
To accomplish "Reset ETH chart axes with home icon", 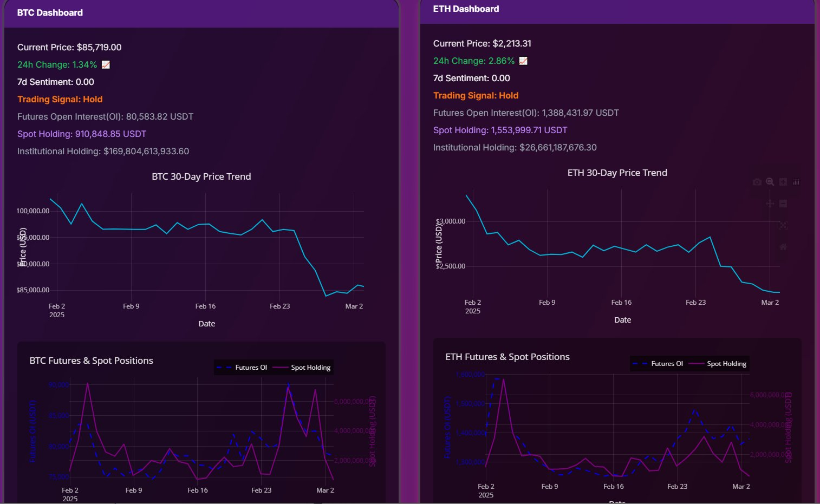I will 783,247.
